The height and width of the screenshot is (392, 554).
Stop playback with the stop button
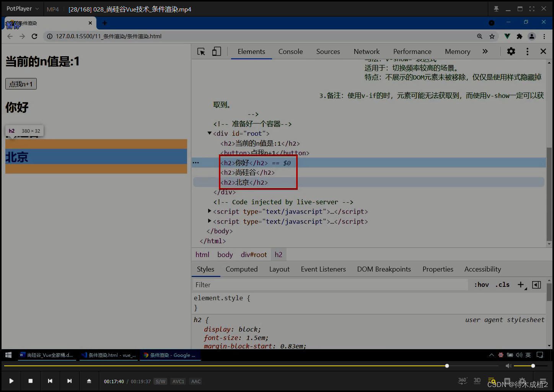point(31,381)
